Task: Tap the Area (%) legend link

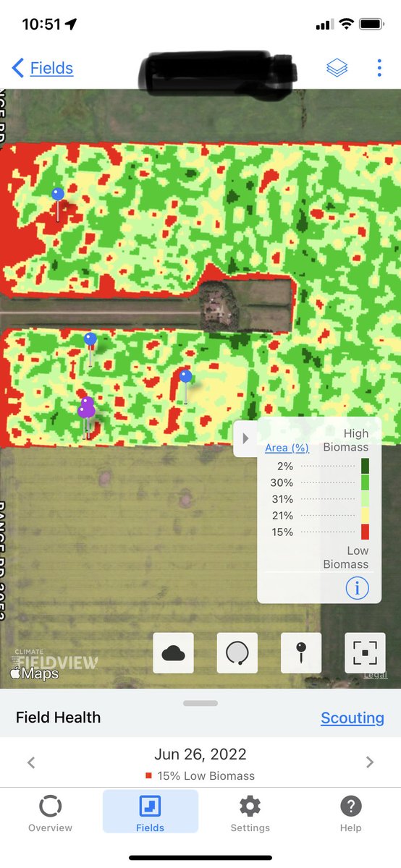Action: coord(287,448)
